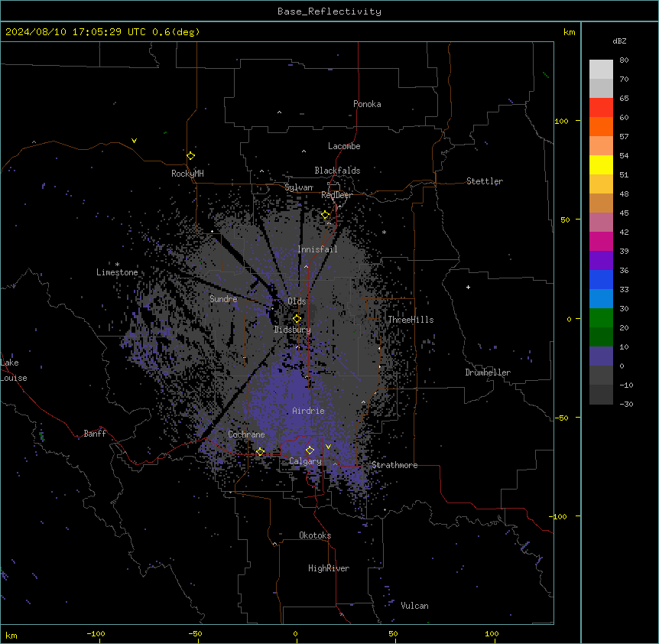
Task: Click the Lacombe city label
Action: coord(344,146)
